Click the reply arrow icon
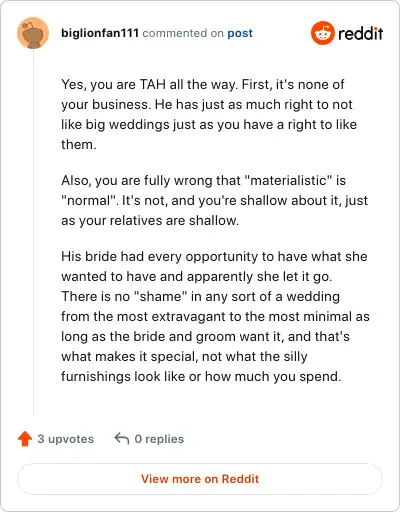Screen dimensions: 400x512 (x=122, y=438)
